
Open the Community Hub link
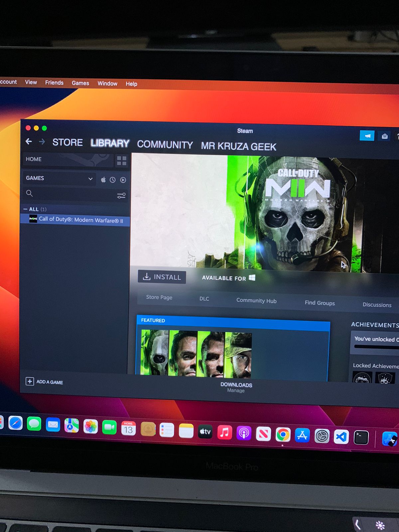tap(256, 301)
